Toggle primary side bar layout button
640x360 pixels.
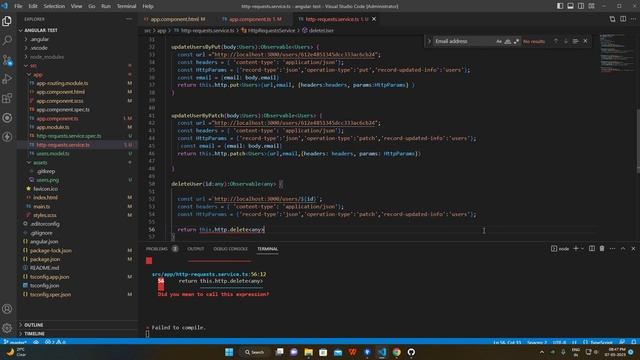(x=560, y=6)
